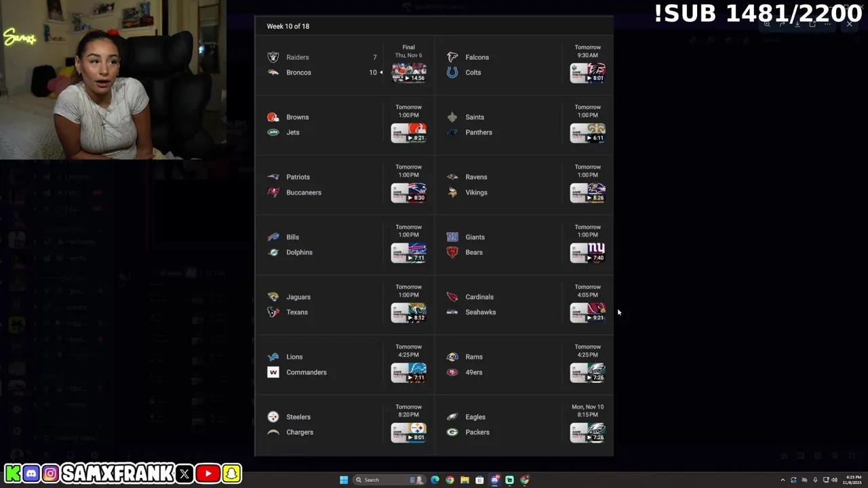
Task: Play the Patriots vs Buccaneers 8:30 preview video
Action: 409,192
